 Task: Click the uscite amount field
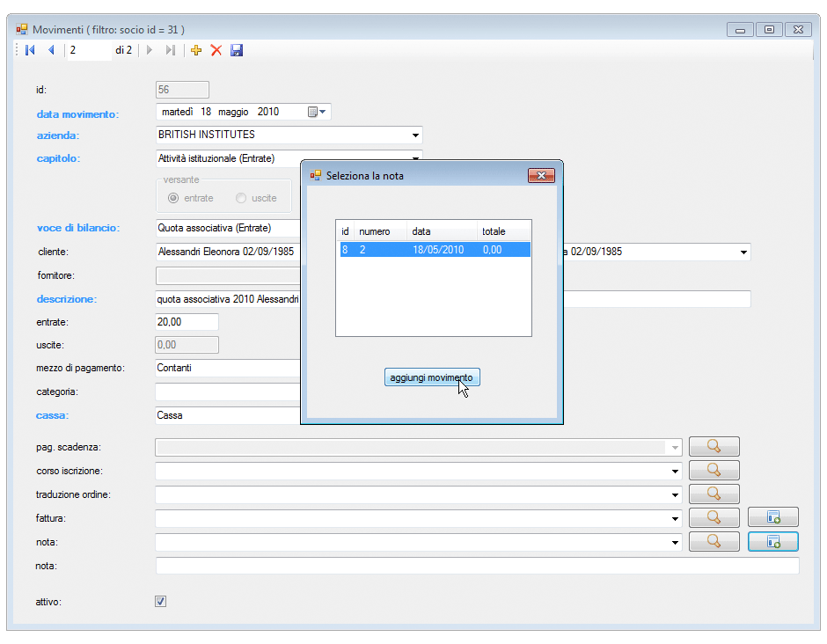[x=187, y=345]
